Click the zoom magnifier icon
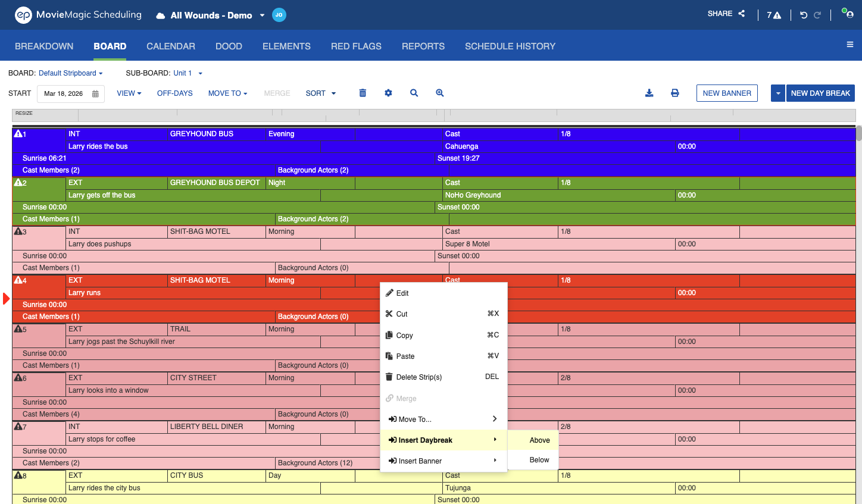862x504 pixels. (440, 93)
